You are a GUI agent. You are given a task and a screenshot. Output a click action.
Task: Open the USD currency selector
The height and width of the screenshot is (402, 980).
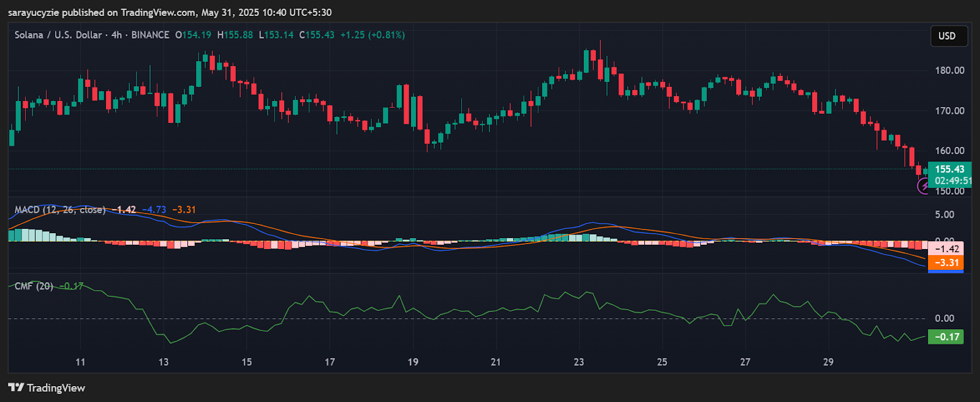coord(947,36)
